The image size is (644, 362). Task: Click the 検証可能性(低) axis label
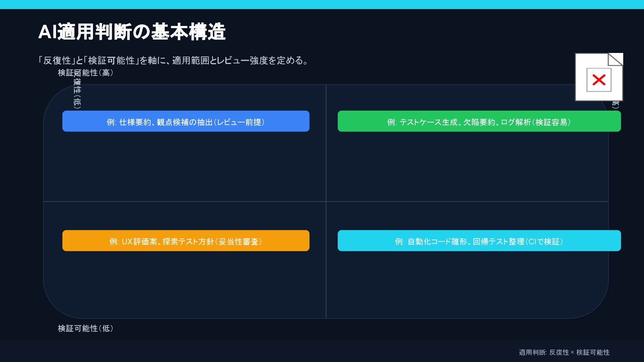click(x=86, y=328)
